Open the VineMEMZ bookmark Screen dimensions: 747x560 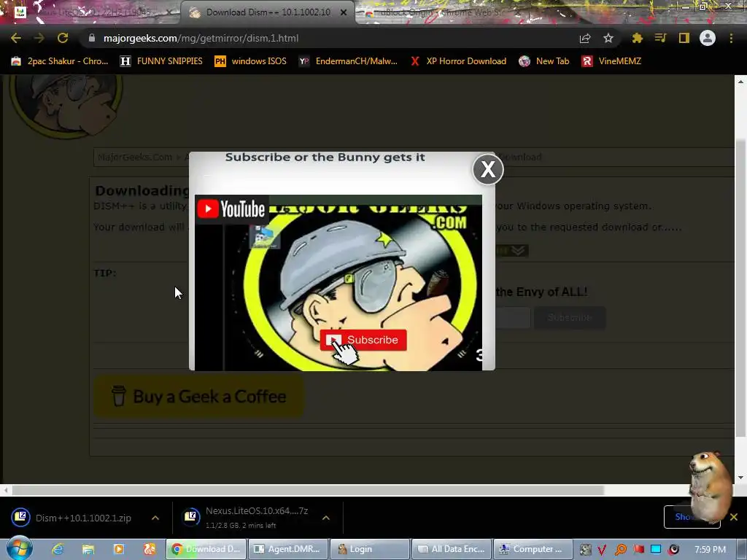611,61
